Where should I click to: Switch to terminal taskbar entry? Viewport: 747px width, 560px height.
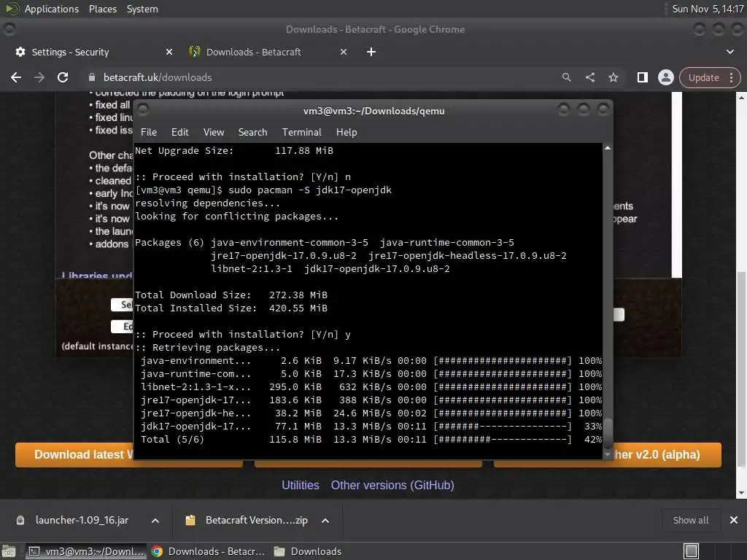85,551
